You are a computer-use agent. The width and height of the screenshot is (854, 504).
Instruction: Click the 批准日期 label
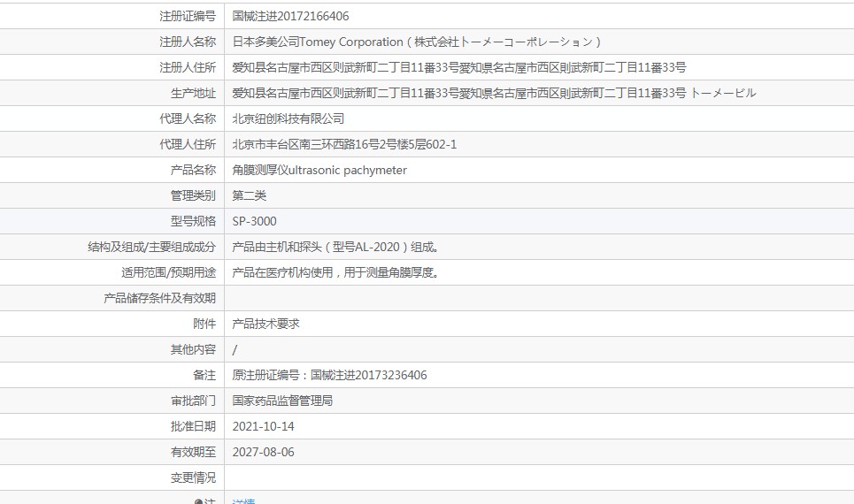(193, 425)
